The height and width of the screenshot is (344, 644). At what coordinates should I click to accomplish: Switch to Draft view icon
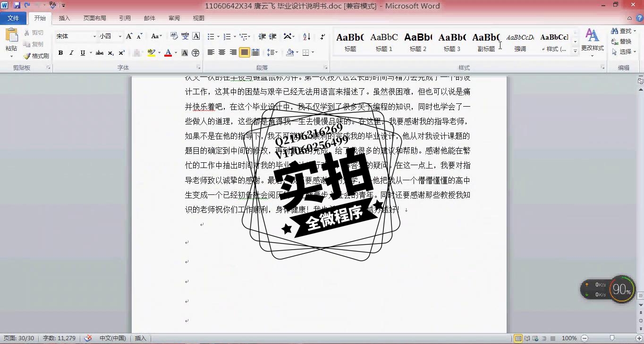(552, 338)
